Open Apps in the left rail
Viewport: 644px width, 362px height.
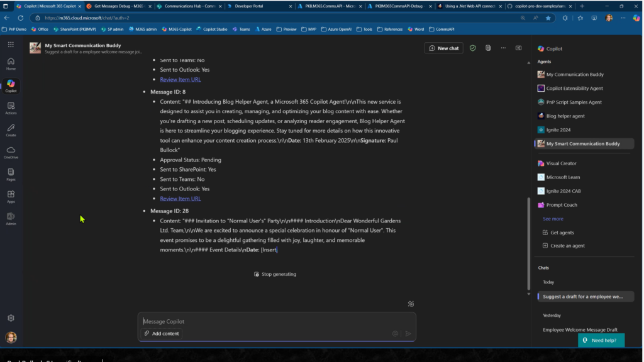11,197
